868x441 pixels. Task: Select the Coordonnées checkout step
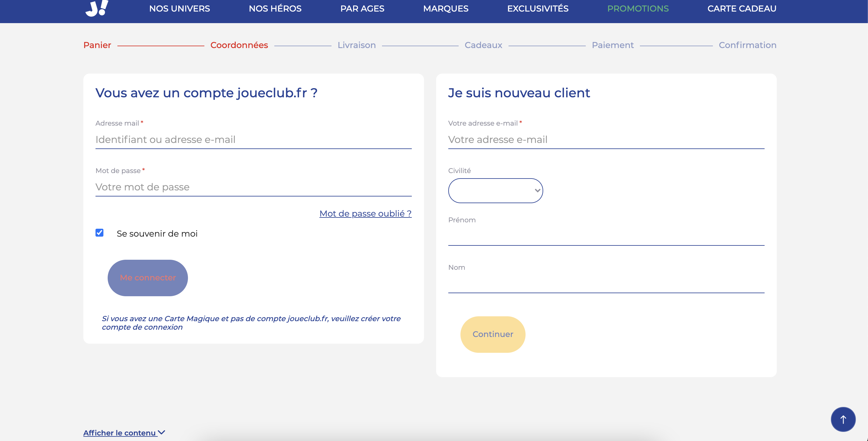click(239, 45)
